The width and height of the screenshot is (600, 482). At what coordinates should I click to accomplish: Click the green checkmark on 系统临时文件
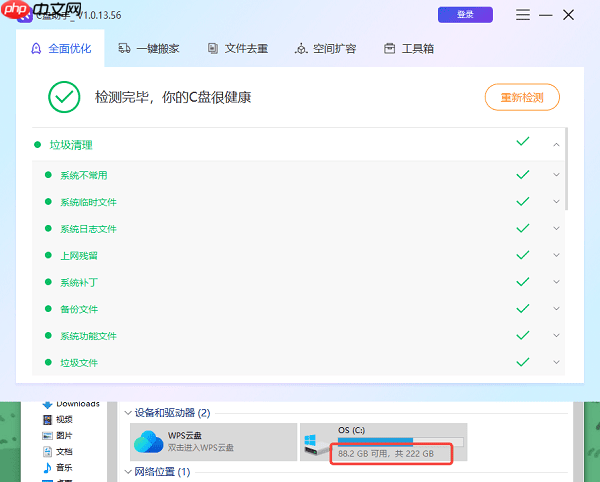(x=523, y=202)
